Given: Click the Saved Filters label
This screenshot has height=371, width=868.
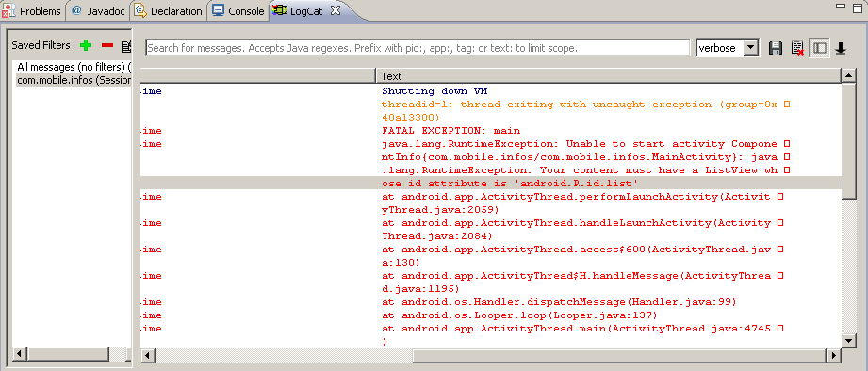Looking at the screenshot, I should click(41, 46).
